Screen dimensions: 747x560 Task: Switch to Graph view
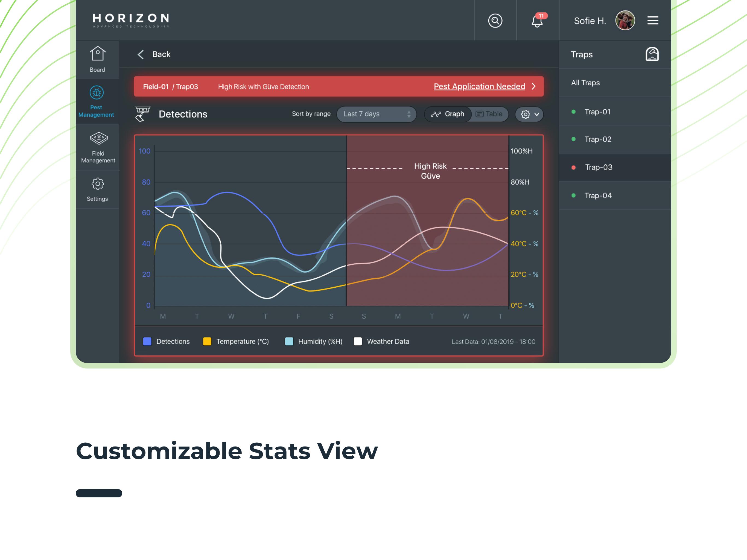pyautogui.click(x=448, y=114)
